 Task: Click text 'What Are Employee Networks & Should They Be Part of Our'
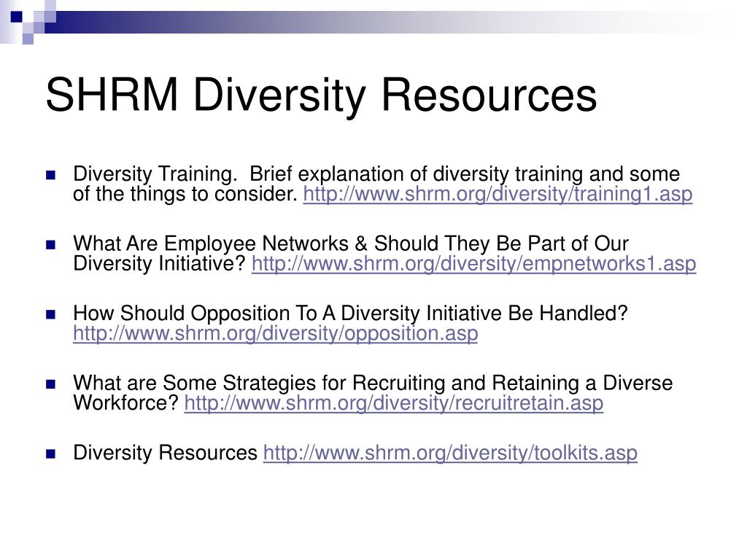(351, 244)
